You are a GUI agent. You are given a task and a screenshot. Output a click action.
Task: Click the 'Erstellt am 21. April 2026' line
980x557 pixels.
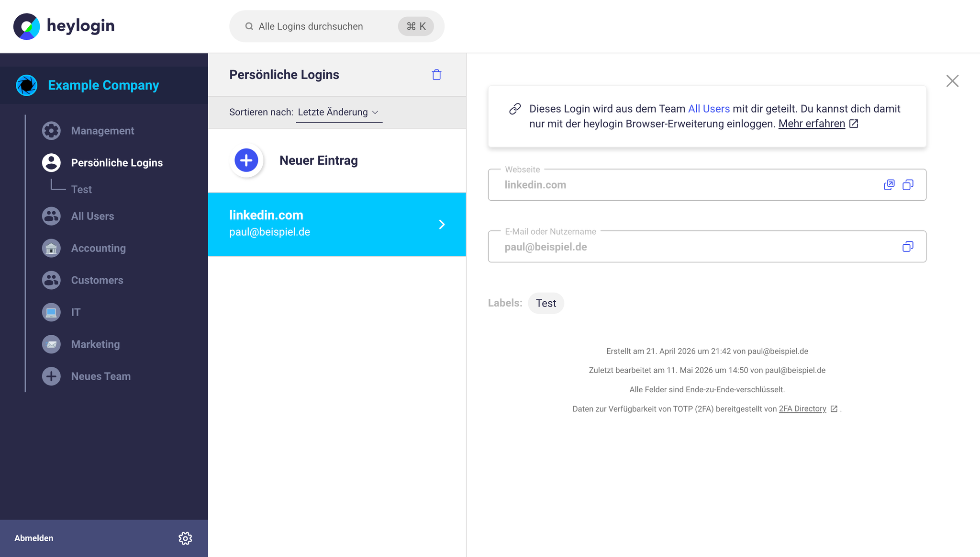[x=707, y=351]
